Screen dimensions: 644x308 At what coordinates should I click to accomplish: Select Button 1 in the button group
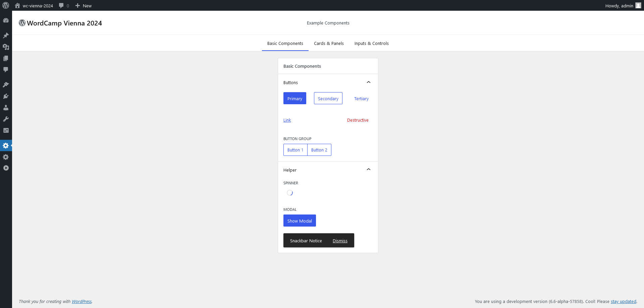pos(295,150)
